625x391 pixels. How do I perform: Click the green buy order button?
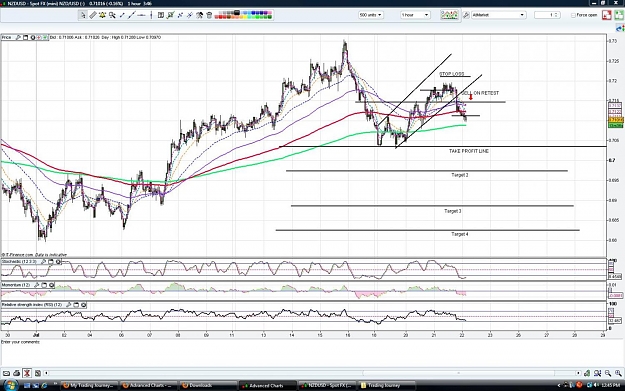click(619, 15)
